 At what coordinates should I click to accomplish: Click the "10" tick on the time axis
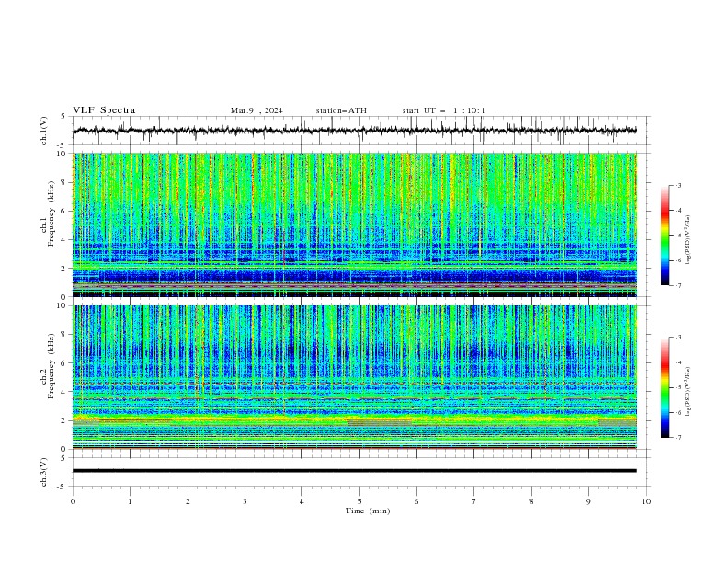[x=646, y=501]
